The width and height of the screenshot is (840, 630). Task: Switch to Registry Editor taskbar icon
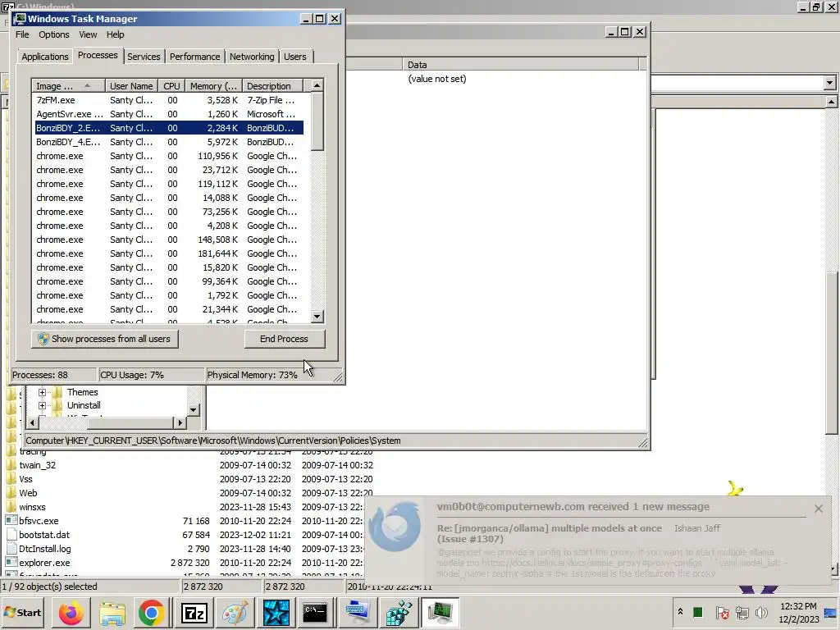click(399, 613)
